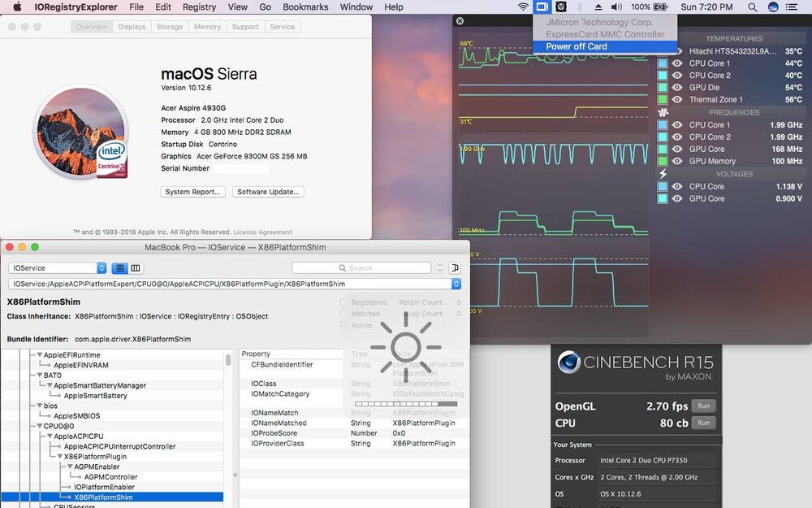The image size is (812, 508).
Task: Open the IOService plane dropdown
Action: pos(57,268)
